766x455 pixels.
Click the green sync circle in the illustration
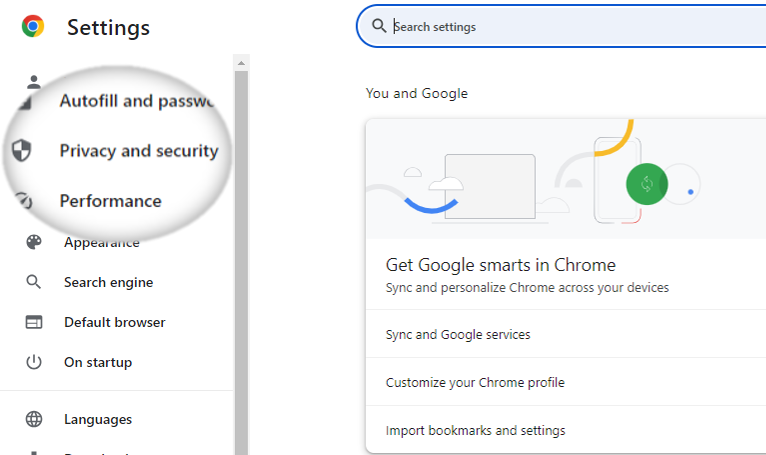647,184
